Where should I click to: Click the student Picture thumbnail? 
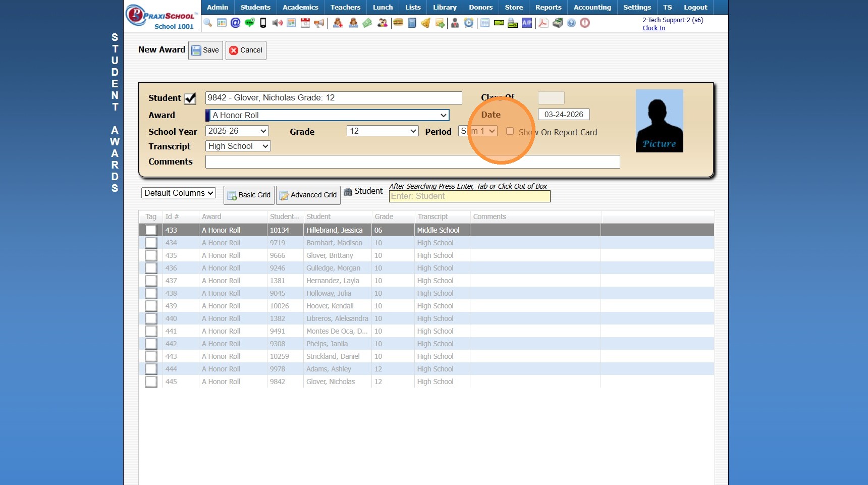tap(660, 121)
